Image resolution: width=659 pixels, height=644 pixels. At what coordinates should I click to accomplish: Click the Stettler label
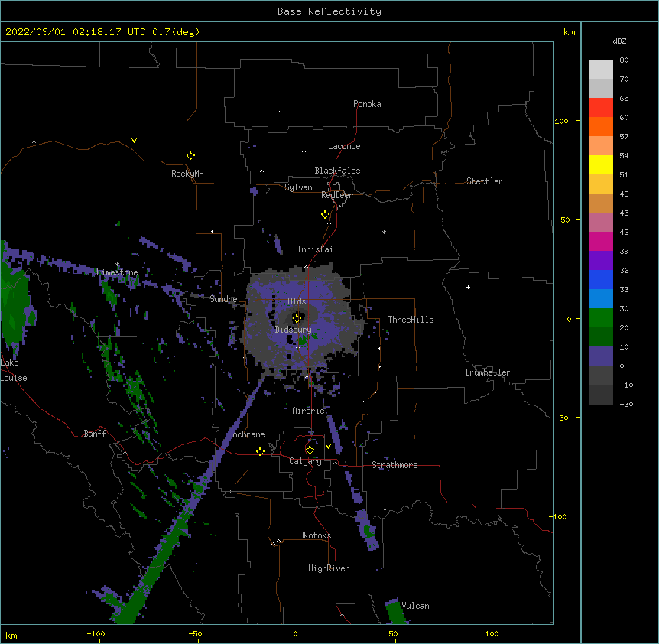(x=485, y=181)
